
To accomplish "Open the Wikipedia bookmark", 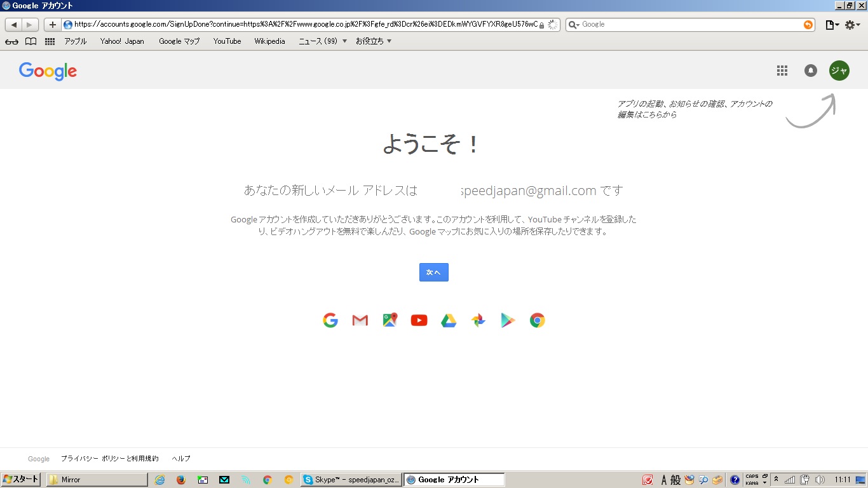I will 269,41.
